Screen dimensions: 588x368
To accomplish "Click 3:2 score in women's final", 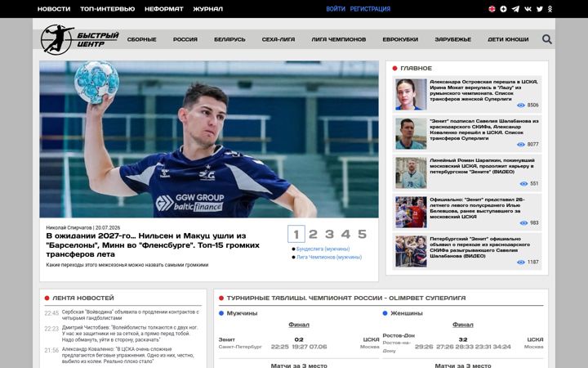I will pos(463,339).
